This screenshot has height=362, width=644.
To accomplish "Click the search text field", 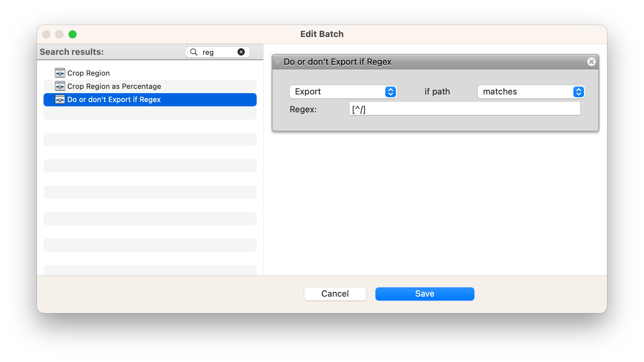I will pyautogui.click(x=217, y=52).
